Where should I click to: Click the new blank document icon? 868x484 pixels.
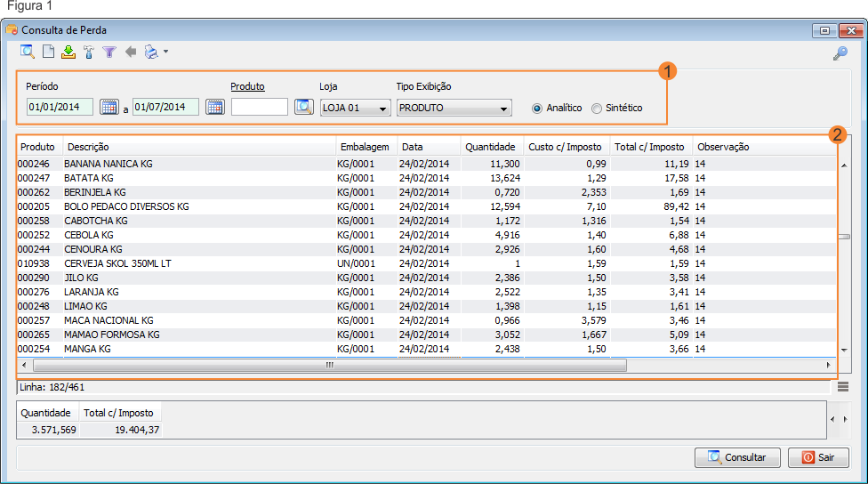tap(49, 52)
